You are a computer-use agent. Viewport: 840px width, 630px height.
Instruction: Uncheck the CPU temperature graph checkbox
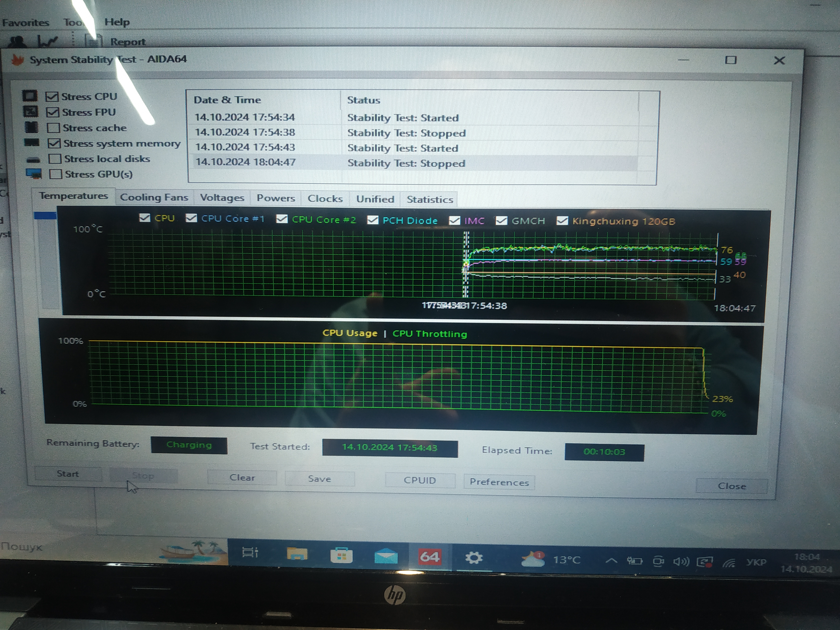144,218
